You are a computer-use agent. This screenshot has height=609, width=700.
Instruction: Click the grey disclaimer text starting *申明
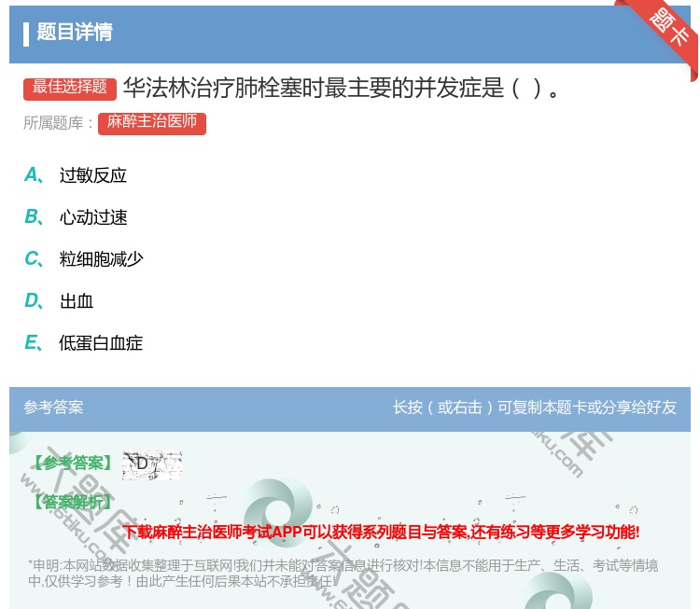343,574
